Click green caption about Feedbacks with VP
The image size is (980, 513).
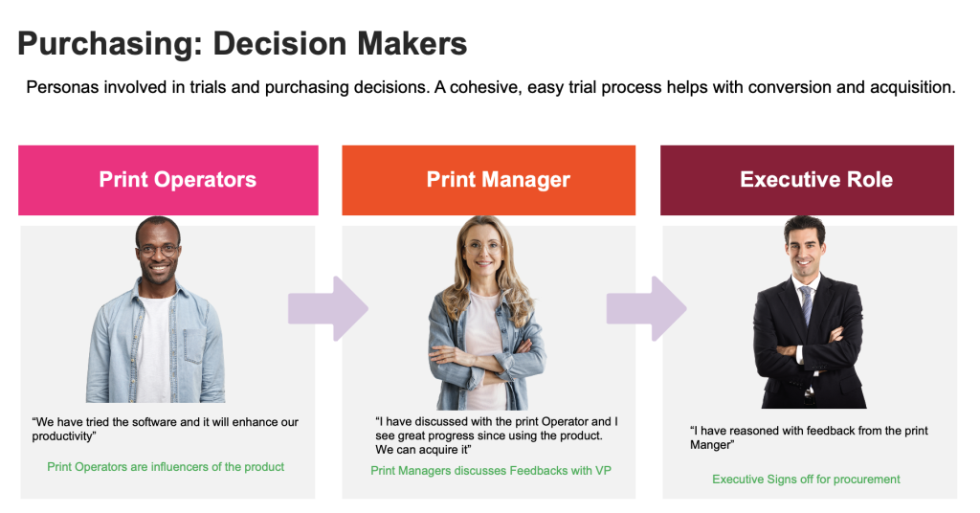(490, 470)
